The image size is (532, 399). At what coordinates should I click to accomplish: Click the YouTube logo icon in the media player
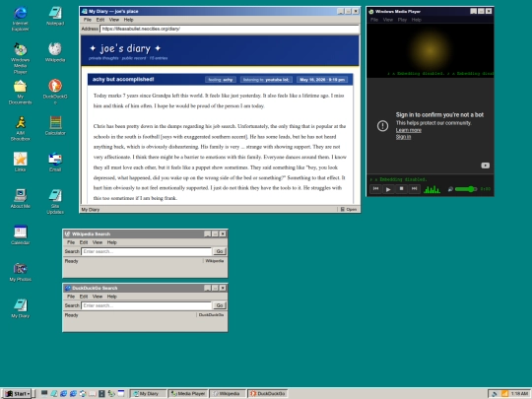pos(485,166)
